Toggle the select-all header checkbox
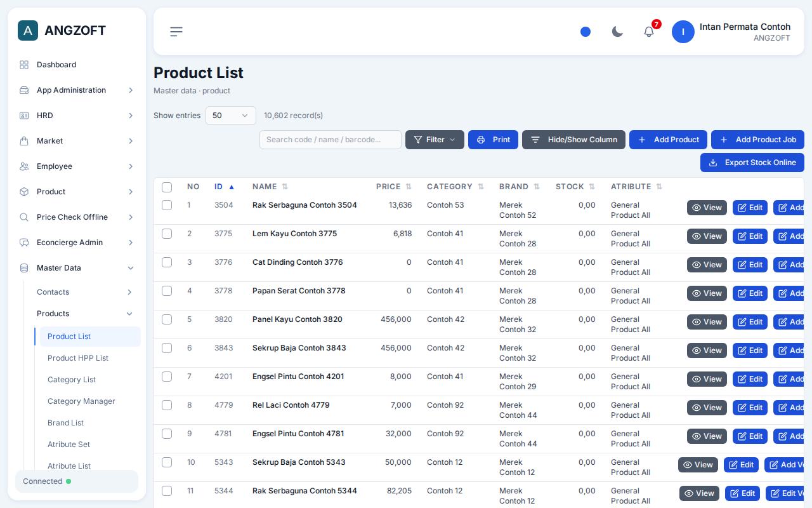The image size is (812, 508). pos(167,187)
